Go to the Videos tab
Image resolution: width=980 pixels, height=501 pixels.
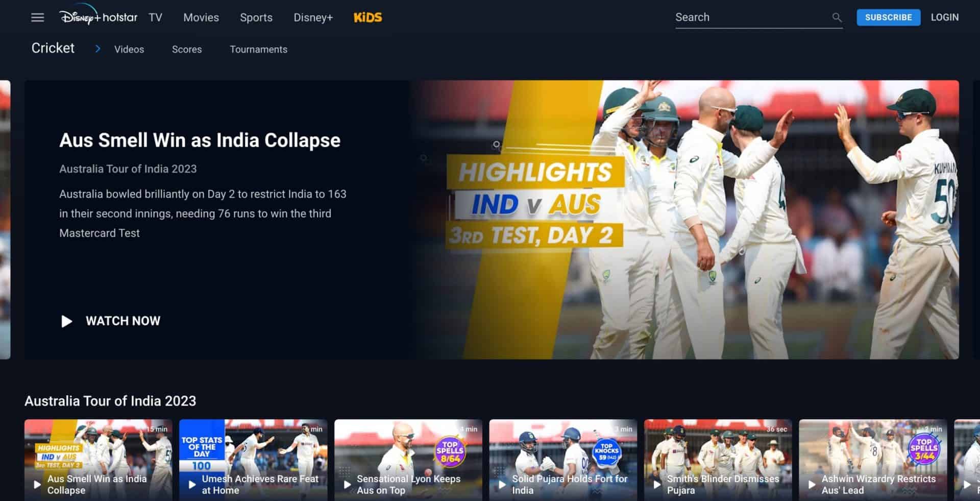coord(129,50)
